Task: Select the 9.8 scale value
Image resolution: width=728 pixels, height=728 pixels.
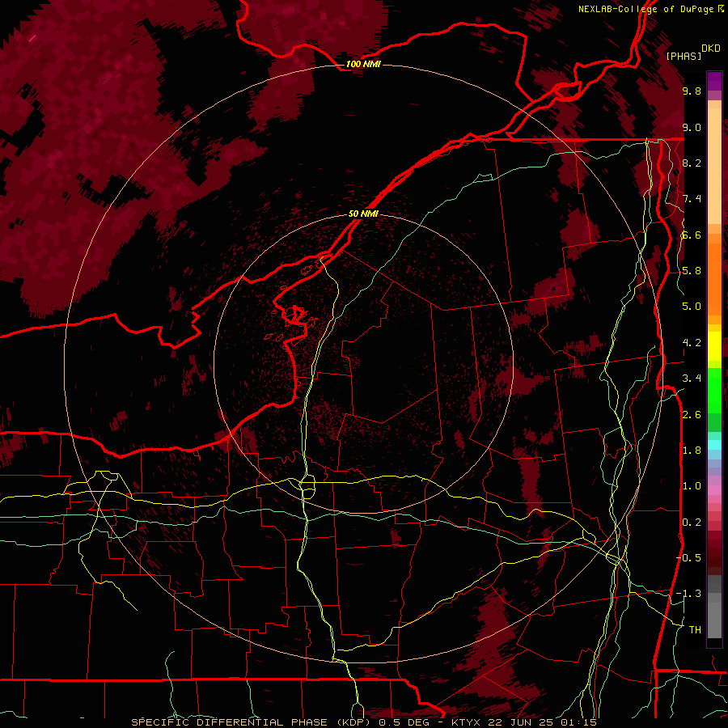Action: [x=692, y=91]
